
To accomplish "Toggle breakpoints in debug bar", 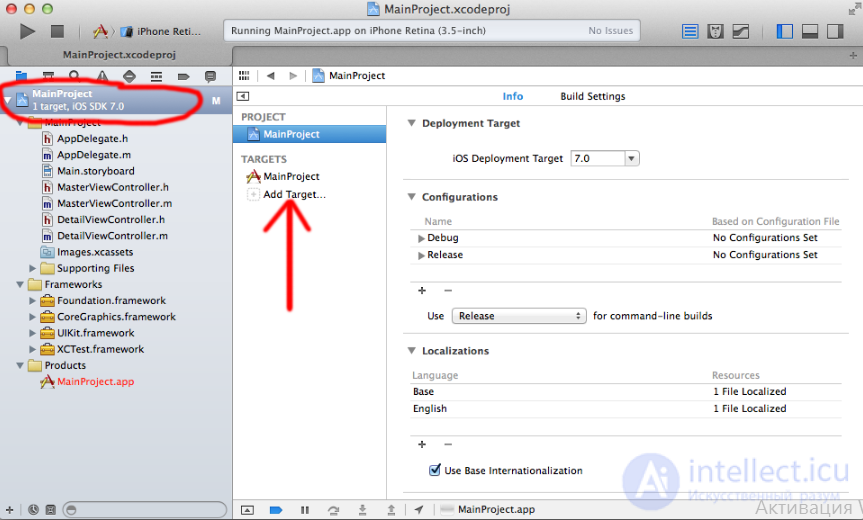I will [276, 510].
